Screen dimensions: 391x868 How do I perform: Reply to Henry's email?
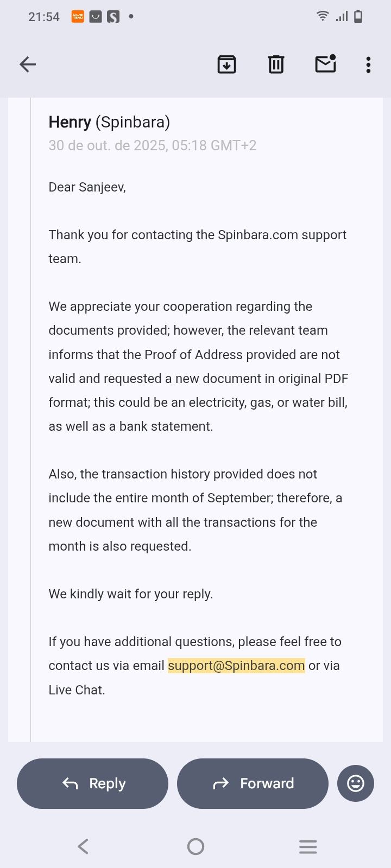93,783
